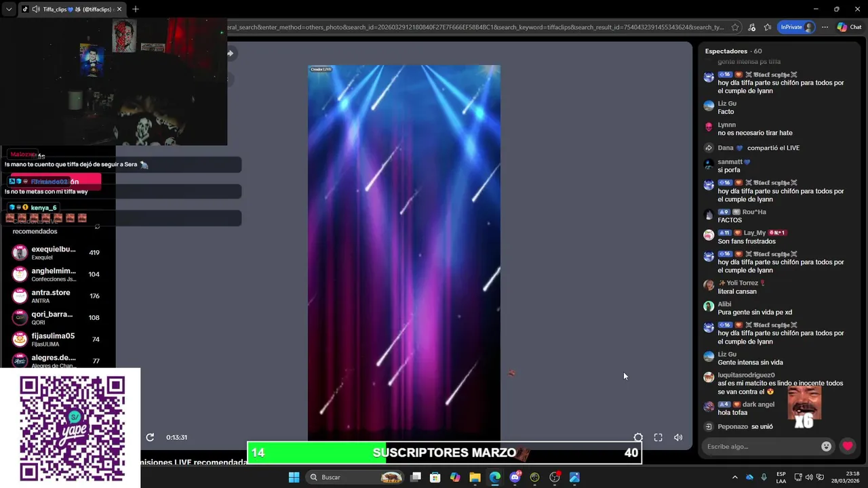Image resolution: width=868 pixels, height=488 pixels.
Task: Click the exequielbu... avatar thumbnail
Action: click(20, 253)
